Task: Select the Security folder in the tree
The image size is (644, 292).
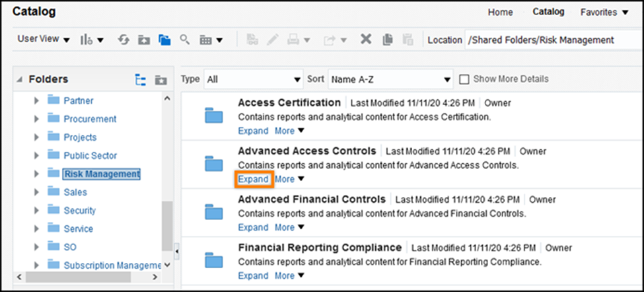Action: (x=79, y=211)
